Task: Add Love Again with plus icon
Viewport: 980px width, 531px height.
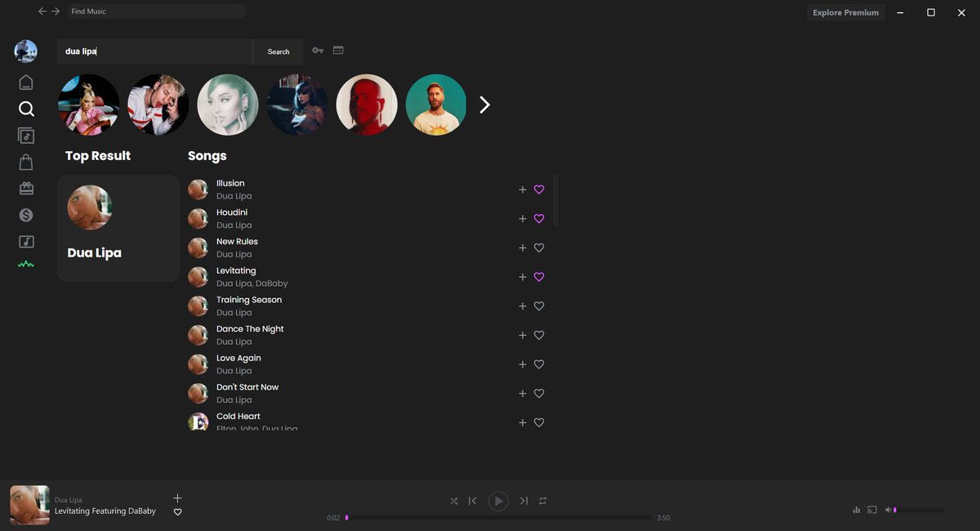Action: (x=523, y=364)
